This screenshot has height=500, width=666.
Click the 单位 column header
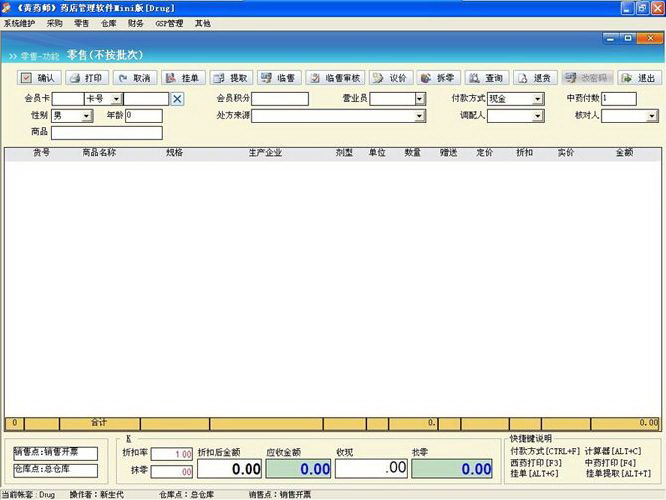tap(377, 153)
